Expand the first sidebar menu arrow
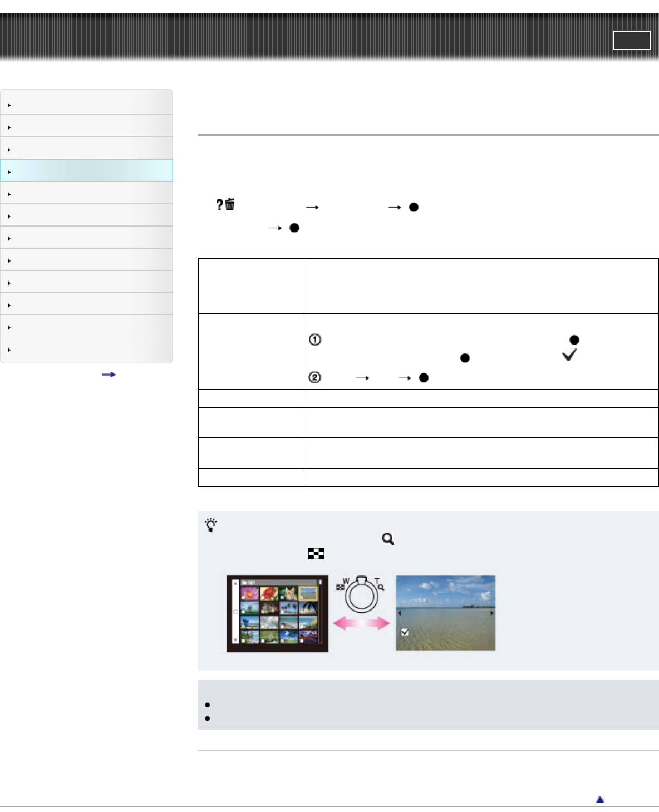Screen dimensions: 659x812 pyautogui.click(x=9, y=105)
